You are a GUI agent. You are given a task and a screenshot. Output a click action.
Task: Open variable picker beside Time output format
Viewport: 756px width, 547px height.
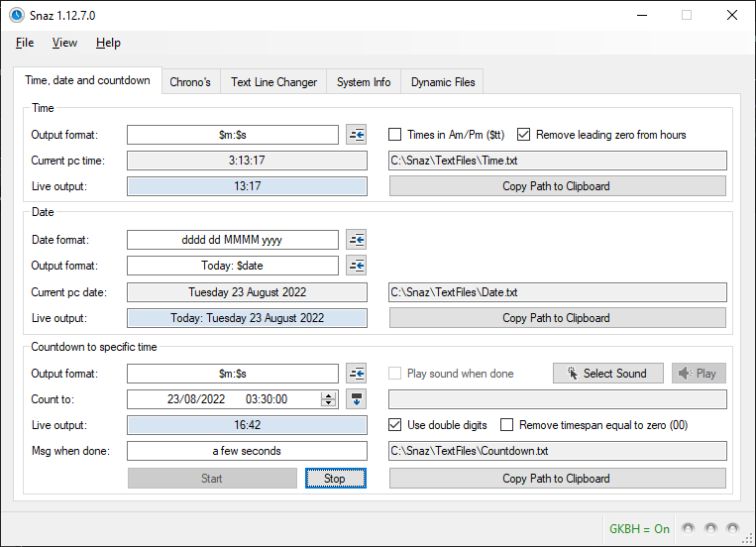click(357, 135)
